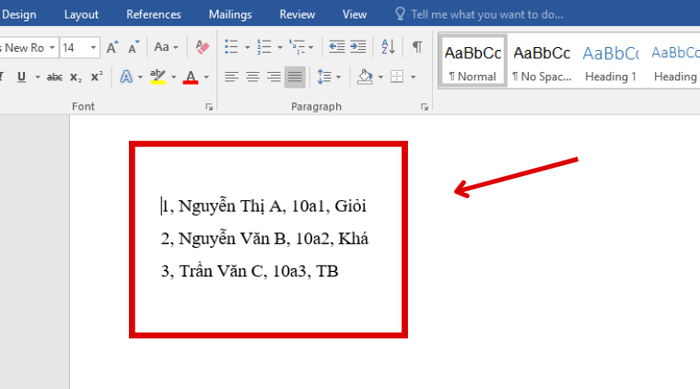Click the Shading paint bucket icon
The image size is (700, 389).
(365, 77)
